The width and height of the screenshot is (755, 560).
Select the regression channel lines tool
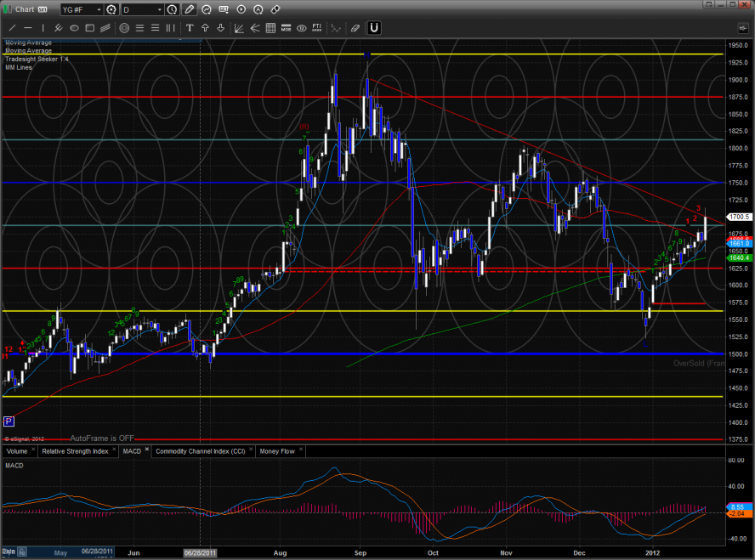pos(105,28)
